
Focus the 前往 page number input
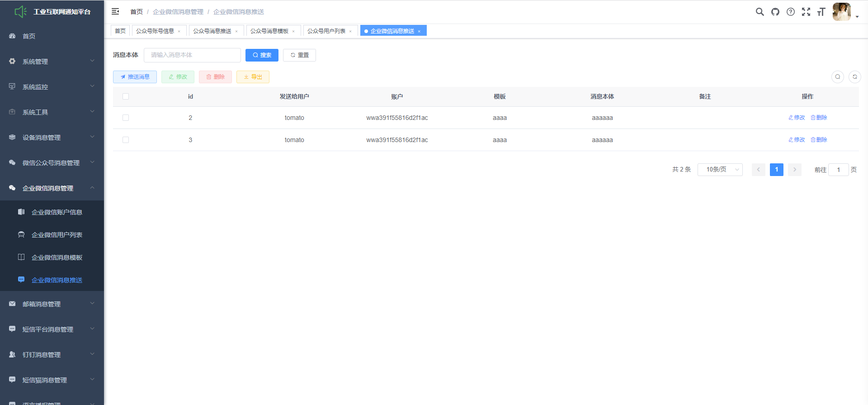coord(839,170)
